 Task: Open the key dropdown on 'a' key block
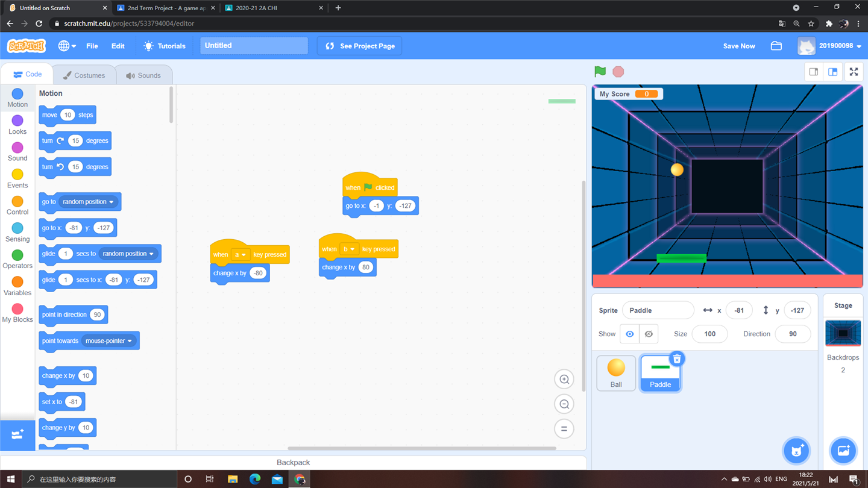pyautogui.click(x=241, y=255)
